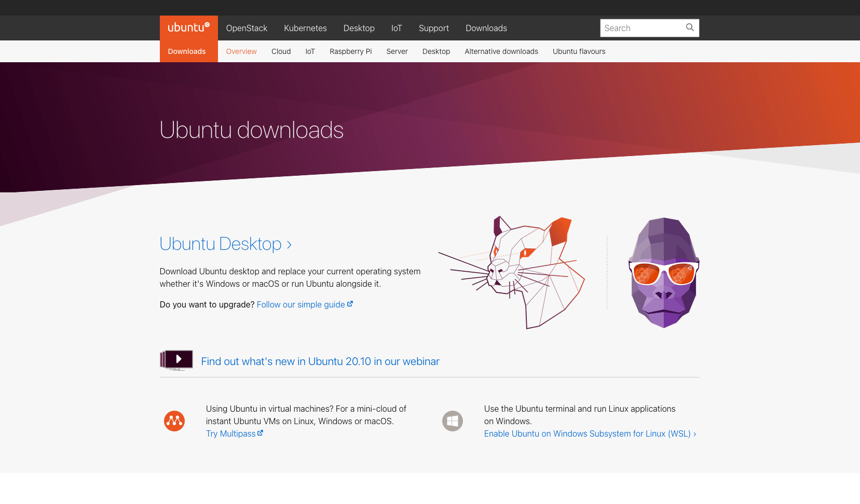Select the orange Downloads section label
The width and height of the screenshot is (860, 504).
187,51
